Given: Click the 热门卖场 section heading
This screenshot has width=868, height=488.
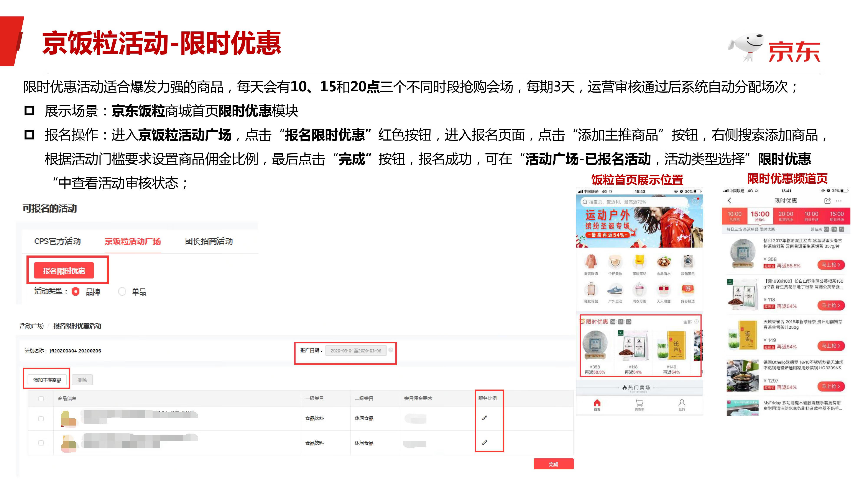Looking at the screenshot, I should (x=636, y=388).
